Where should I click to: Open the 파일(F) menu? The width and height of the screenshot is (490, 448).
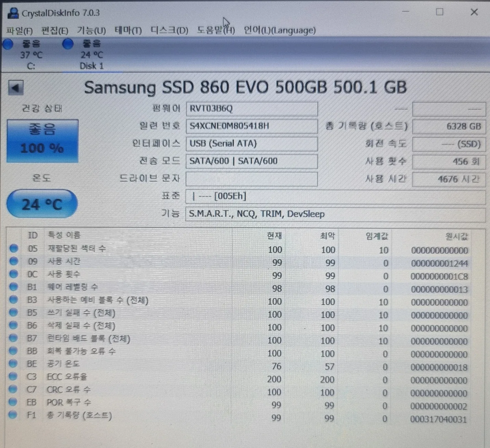click(19, 31)
